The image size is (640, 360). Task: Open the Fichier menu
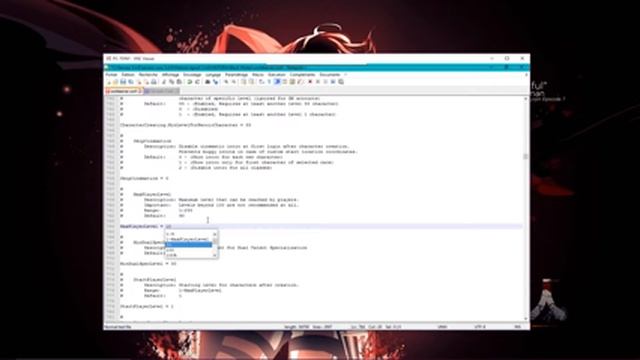pos(111,75)
